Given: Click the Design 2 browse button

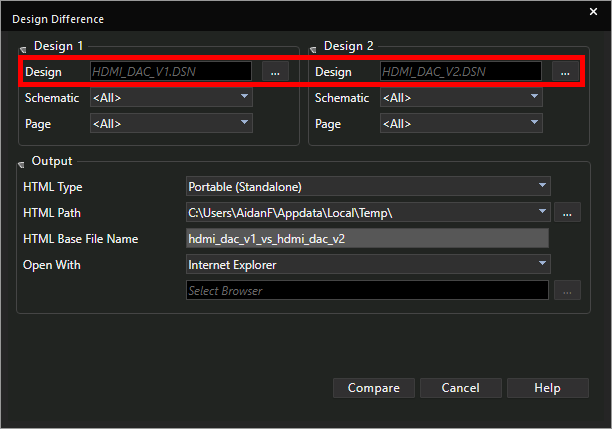Looking at the screenshot, I should click(565, 72).
